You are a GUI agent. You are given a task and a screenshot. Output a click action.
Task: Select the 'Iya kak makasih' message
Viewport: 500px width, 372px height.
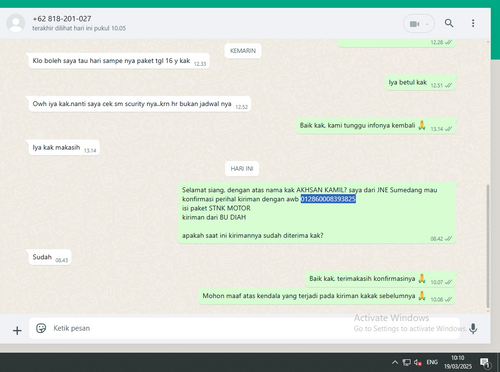tap(64, 148)
